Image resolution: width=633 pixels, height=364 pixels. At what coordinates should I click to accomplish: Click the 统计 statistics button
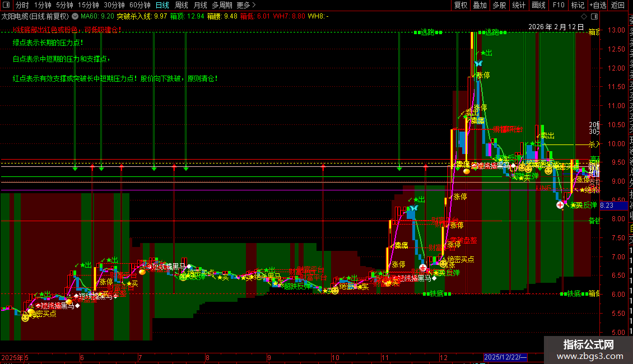519,5
